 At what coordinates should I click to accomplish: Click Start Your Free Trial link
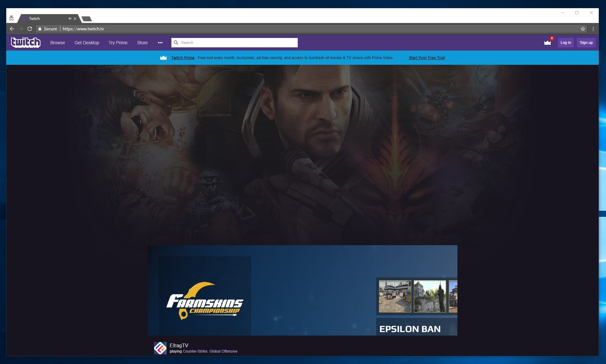tap(427, 58)
